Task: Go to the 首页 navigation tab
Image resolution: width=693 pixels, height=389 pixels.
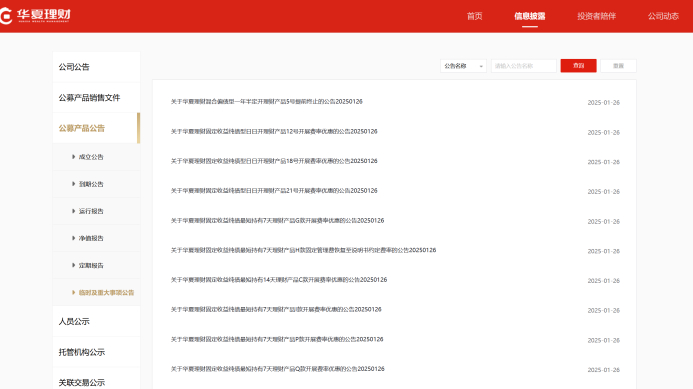Action: tap(475, 16)
